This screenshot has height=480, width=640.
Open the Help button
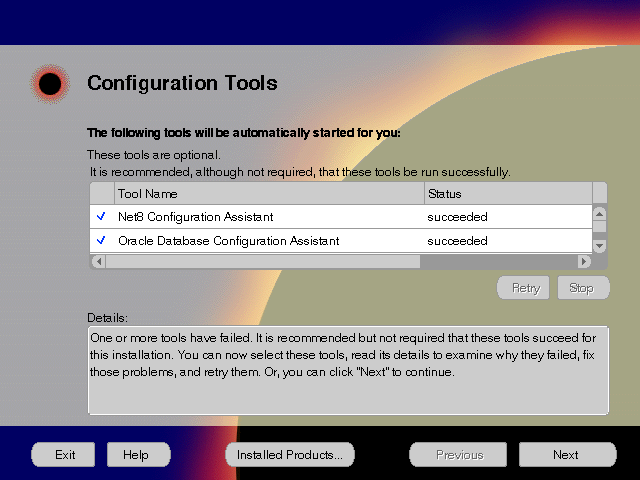point(139,454)
